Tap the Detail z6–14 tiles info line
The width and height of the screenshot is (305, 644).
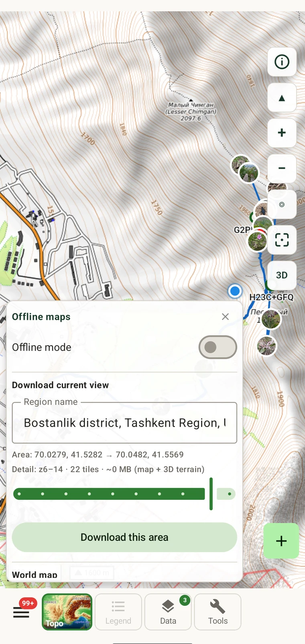pyautogui.click(x=108, y=469)
